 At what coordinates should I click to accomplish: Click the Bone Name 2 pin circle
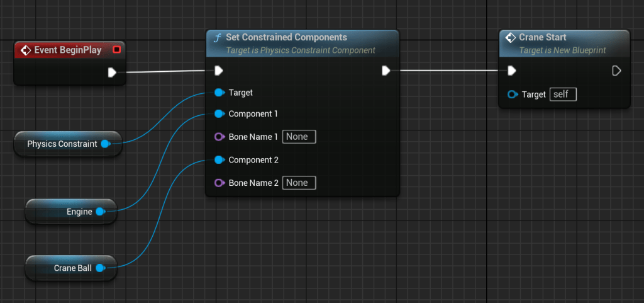(x=219, y=183)
